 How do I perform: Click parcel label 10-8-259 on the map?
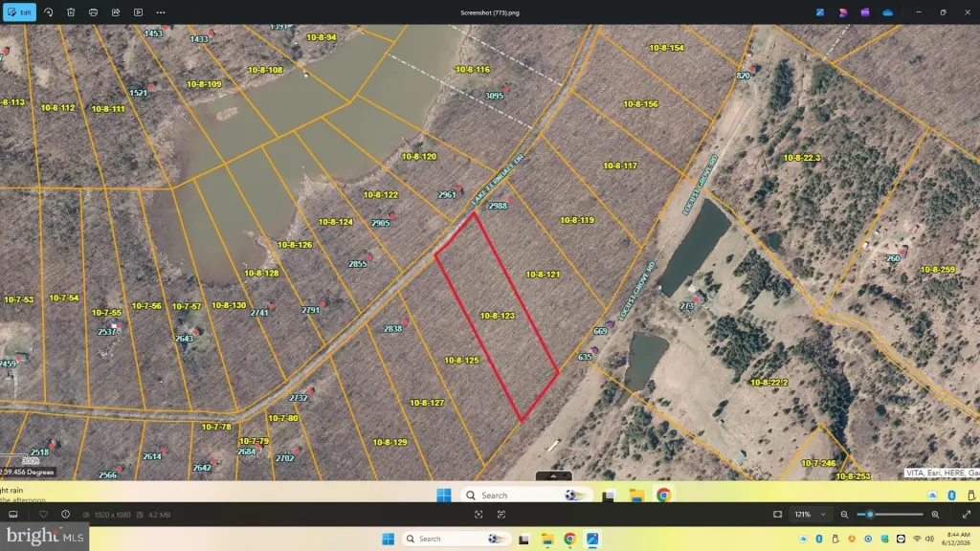click(x=938, y=269)
